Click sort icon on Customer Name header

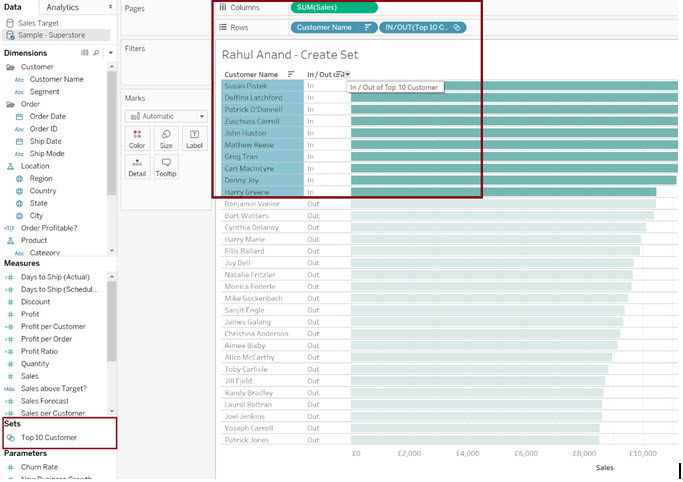coord(291,74)
